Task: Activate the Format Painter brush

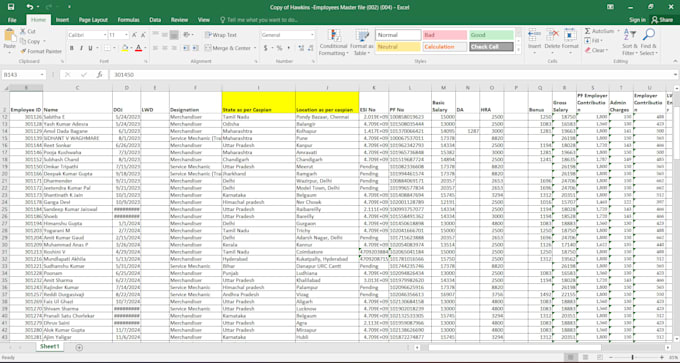Action: click(x=23, y=51)
